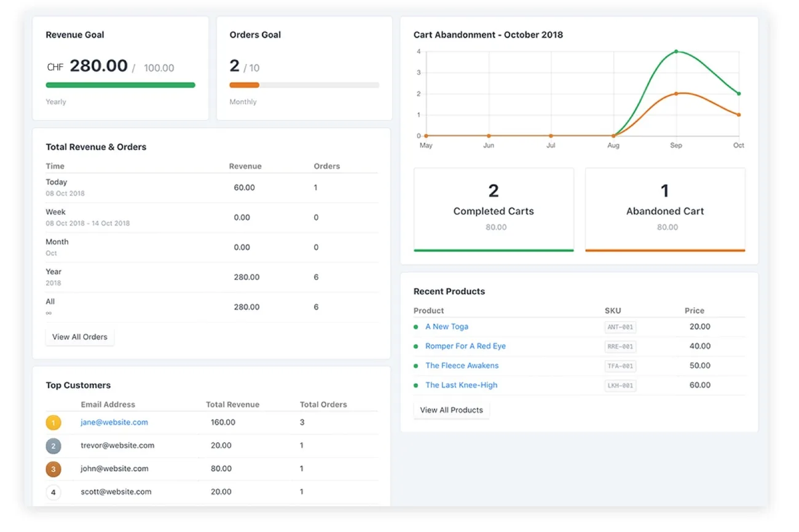Click the rank 4 badge
The height and width of the screenshot is (532, 799).
[x=53, y=492]
